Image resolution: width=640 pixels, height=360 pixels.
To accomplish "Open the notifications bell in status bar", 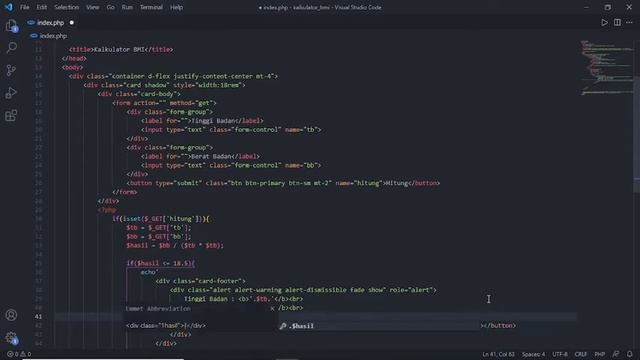I will click(x=630, y=354).
